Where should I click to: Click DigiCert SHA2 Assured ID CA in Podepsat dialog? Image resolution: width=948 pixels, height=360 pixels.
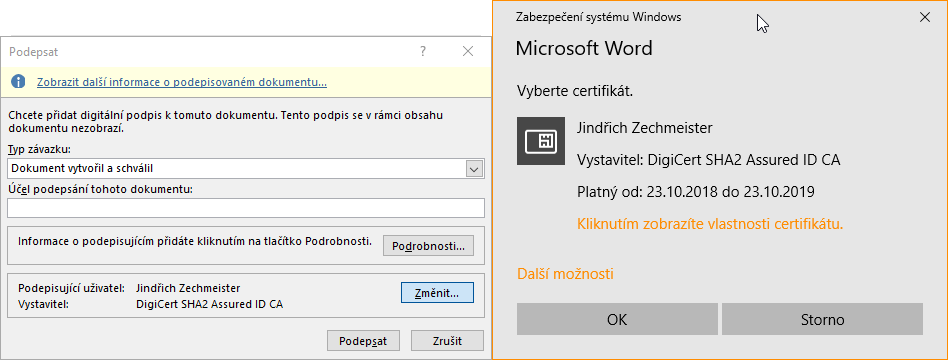pyautogui.click(x=210, y=304)
